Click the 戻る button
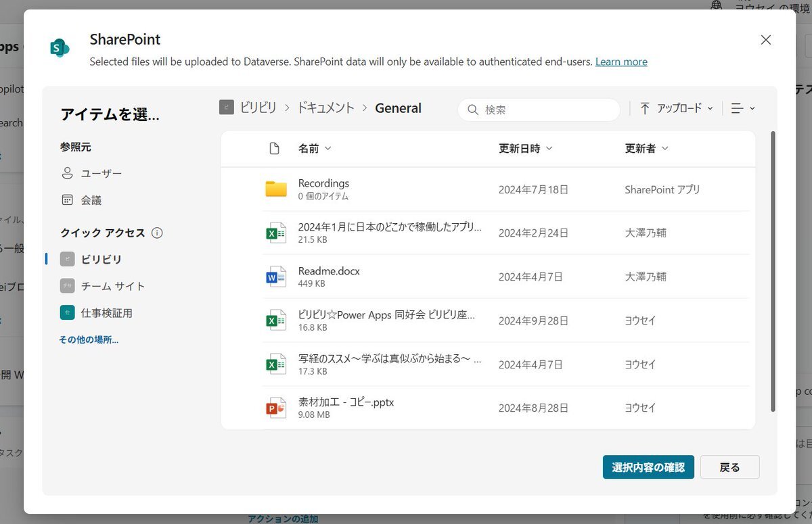Viewport: 812px width, 524px height. (x=729, y=467)
